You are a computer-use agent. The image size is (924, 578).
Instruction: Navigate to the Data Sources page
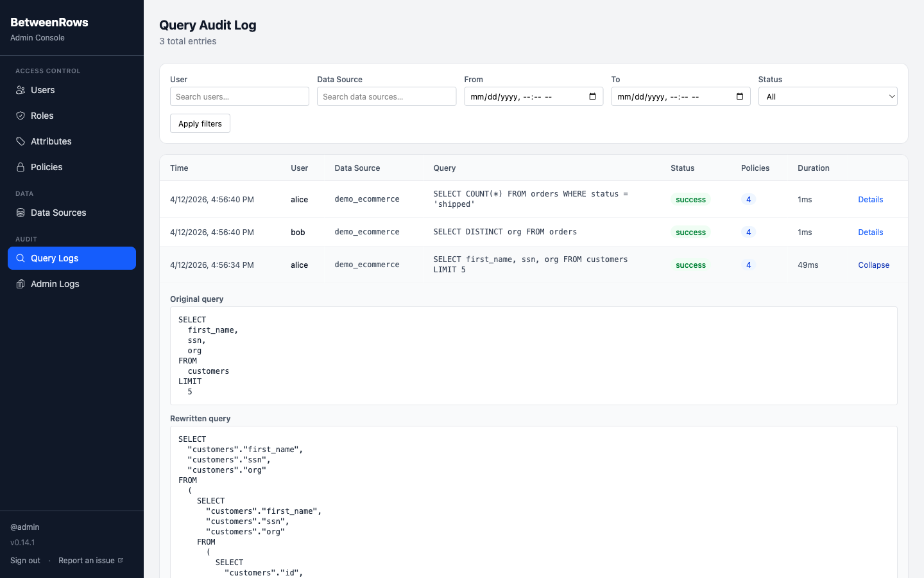tap(60, 213)
